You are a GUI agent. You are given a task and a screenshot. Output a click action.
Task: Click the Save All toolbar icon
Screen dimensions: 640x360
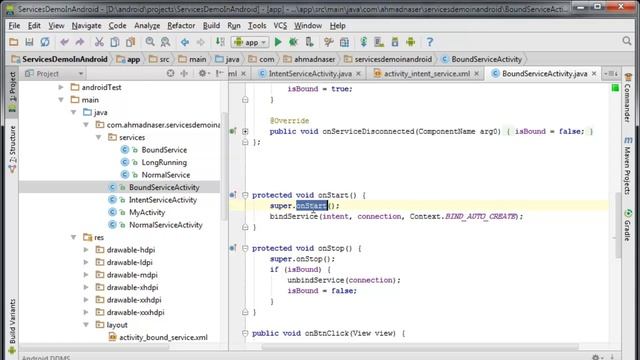point(29,42)
